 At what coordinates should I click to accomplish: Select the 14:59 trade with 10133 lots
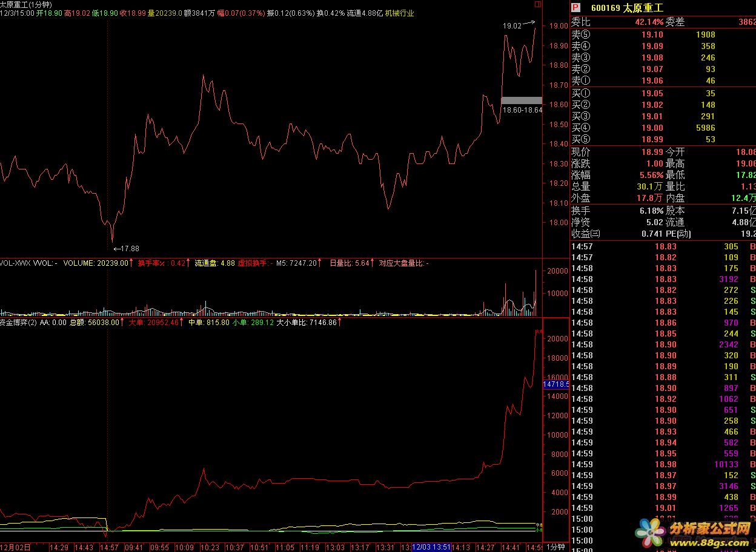(663, 464)
